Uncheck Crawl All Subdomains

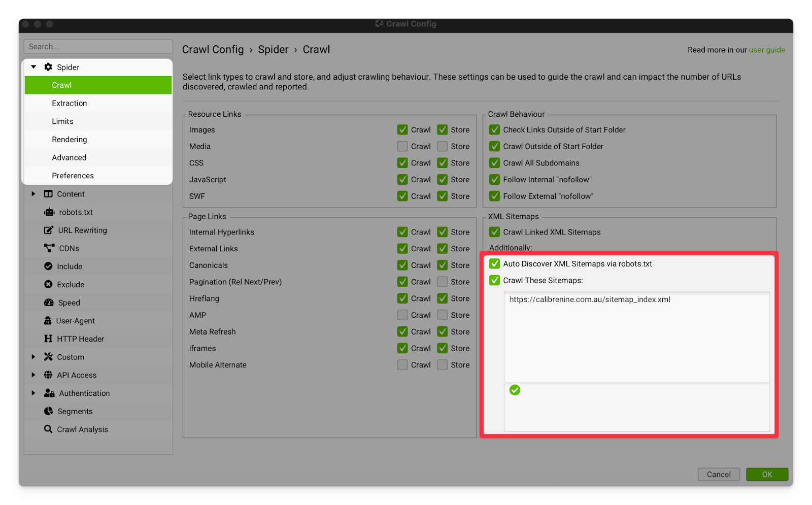[494, 163]
